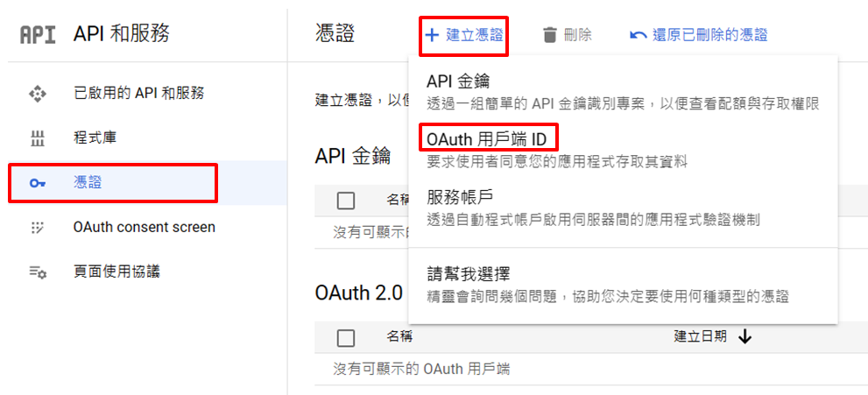Click the 程式庫 library icon
Viewport: 868px width, 395px height.
tap(37, 138)
